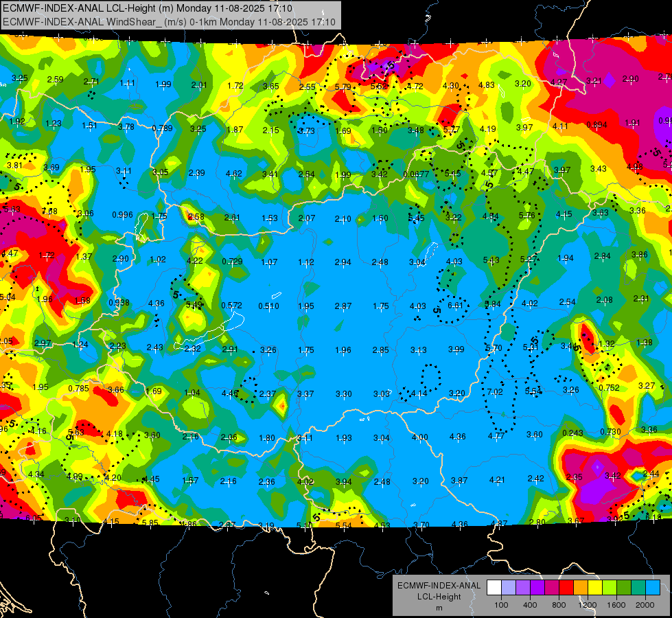Click the wind shear value 0.572
The image size is (672, 618).
click(232, 306)
